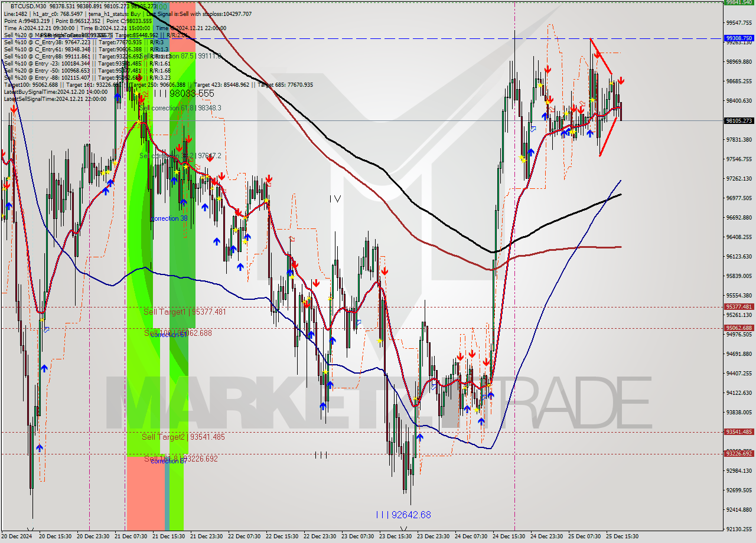Select the current price label 98105.273

[739, 120]
